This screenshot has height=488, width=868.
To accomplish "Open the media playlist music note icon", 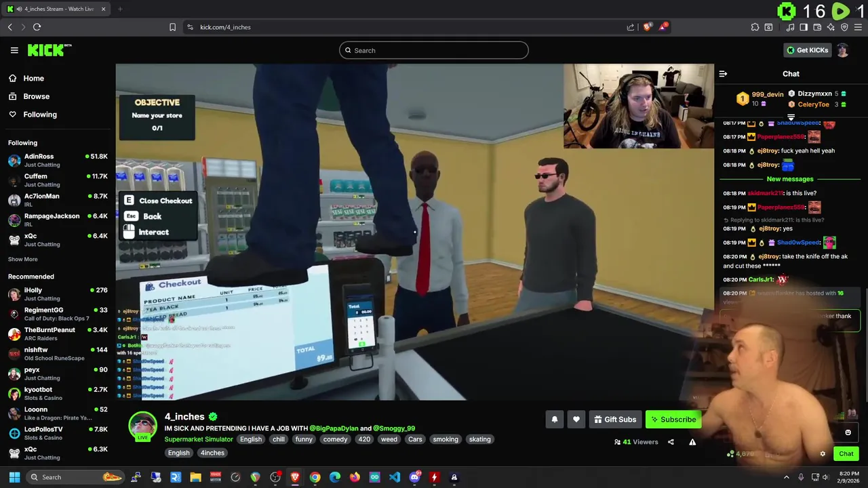I will click(x=790, y=27).
